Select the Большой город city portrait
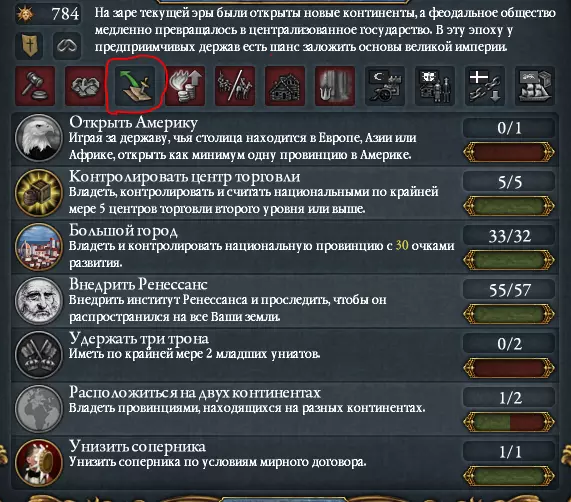Screen dimensions: 571x502 39,246
